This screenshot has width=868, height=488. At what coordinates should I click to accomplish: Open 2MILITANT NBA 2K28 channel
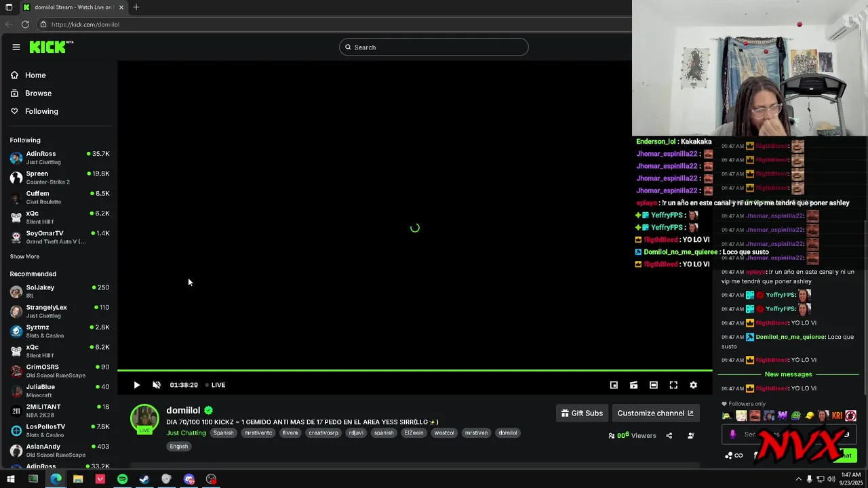tap(59, 411)
